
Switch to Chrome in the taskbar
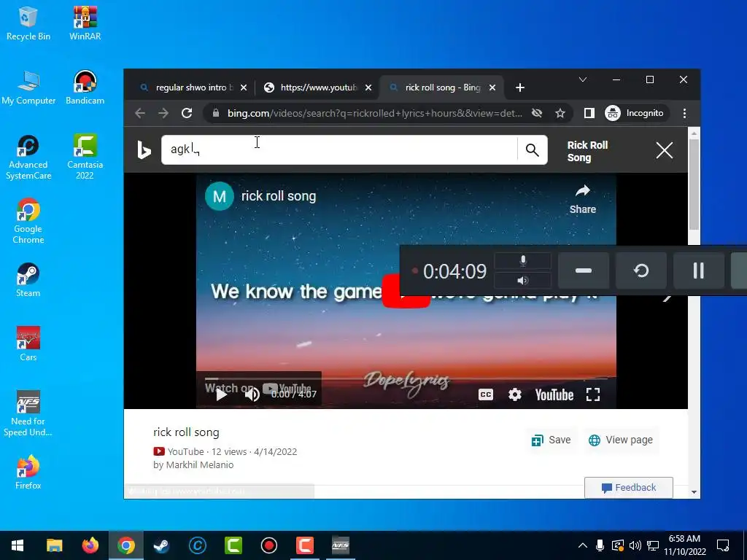click(125, 545)
